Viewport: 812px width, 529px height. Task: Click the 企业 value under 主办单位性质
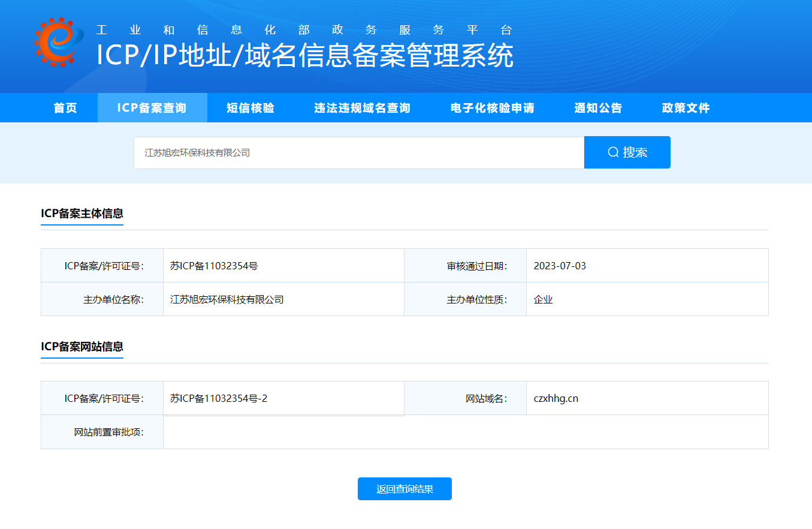click(543, 299)
